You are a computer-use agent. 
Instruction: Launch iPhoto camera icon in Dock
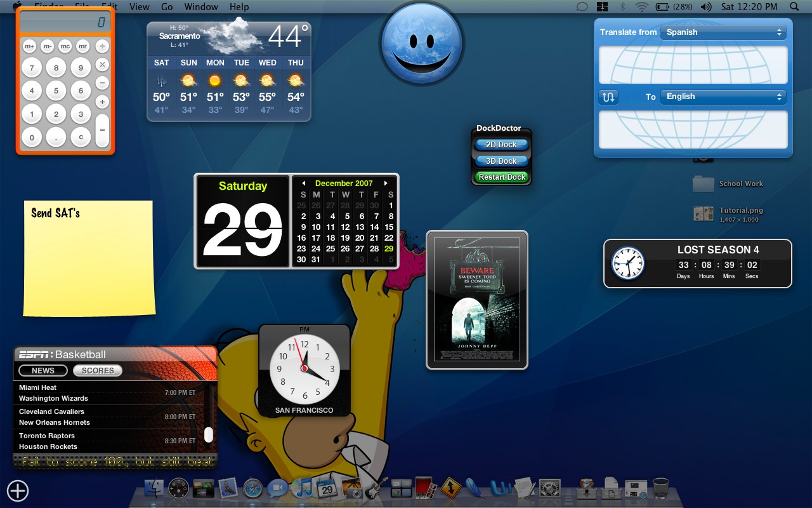pyautogui.click(x=351, y=488)
